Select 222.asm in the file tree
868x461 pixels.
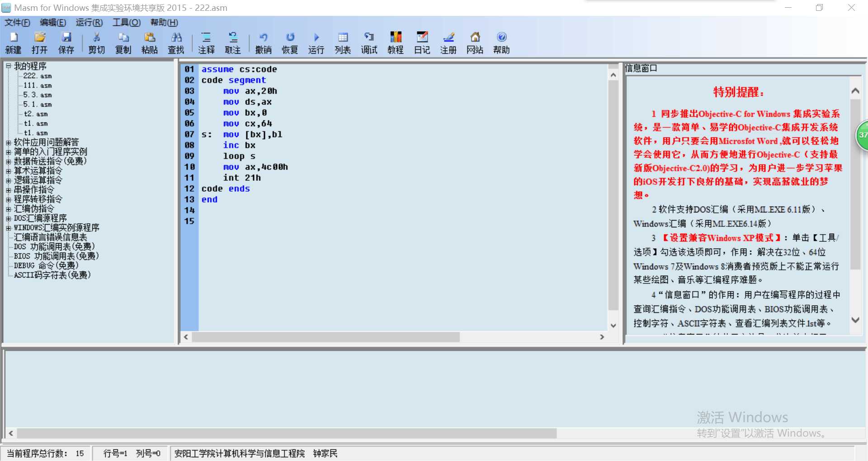tap(38, 76)
